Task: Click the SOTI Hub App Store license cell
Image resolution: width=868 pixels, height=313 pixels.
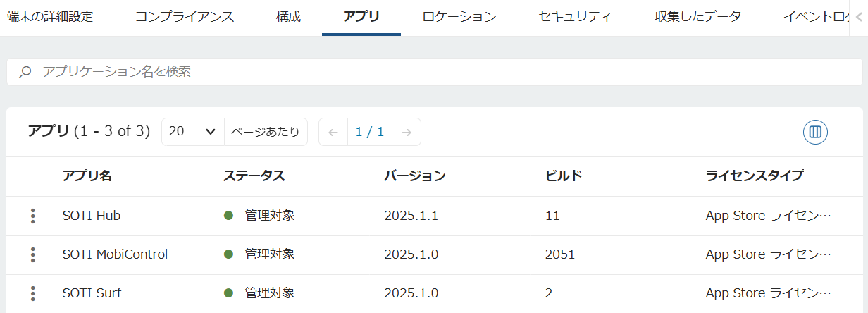Action: coord(769,216)
